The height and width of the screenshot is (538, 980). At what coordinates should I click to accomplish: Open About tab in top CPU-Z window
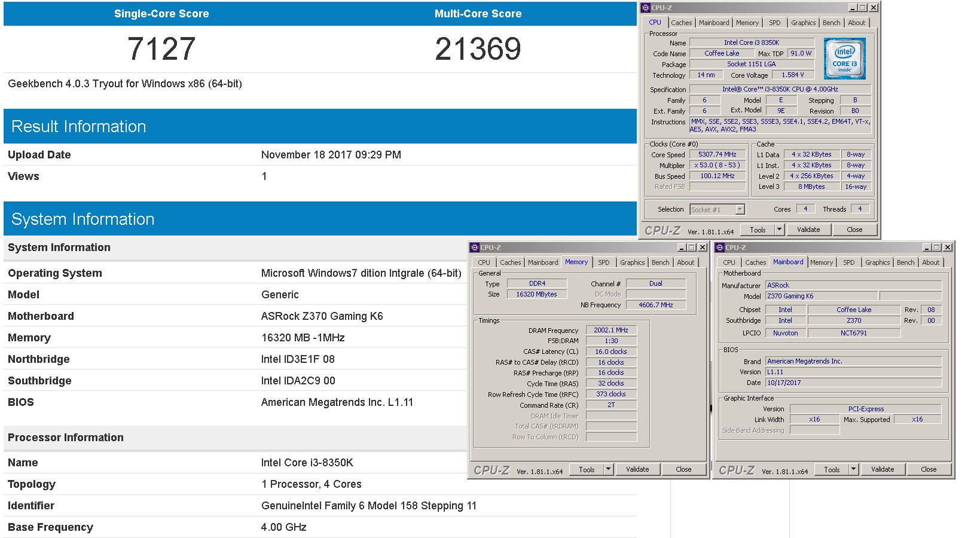click(x=857, y=23)
